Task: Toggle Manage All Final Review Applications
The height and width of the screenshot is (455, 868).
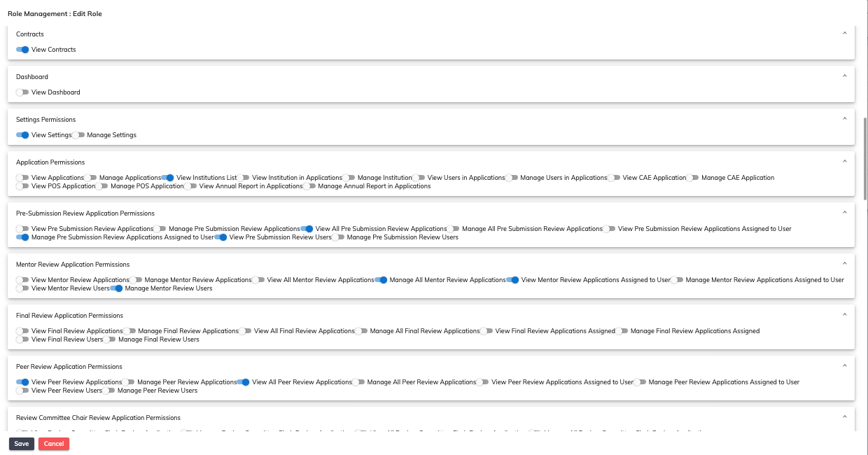Action: point(361,331)
